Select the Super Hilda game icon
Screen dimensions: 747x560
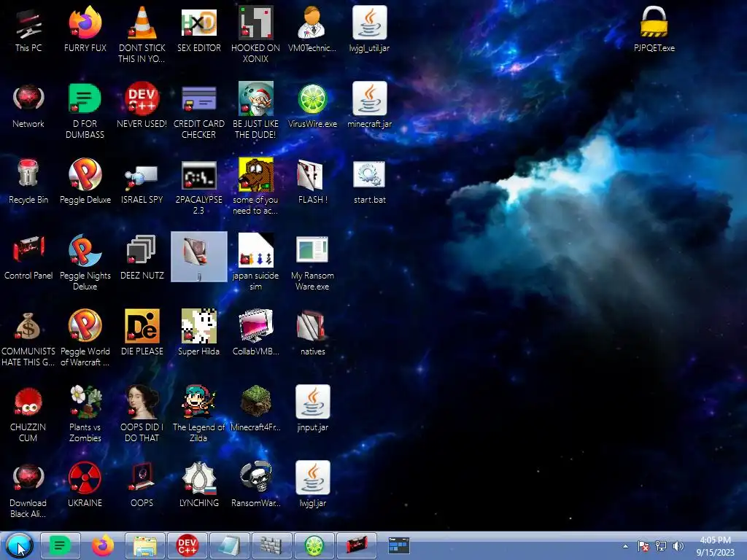tap(198, 332)
